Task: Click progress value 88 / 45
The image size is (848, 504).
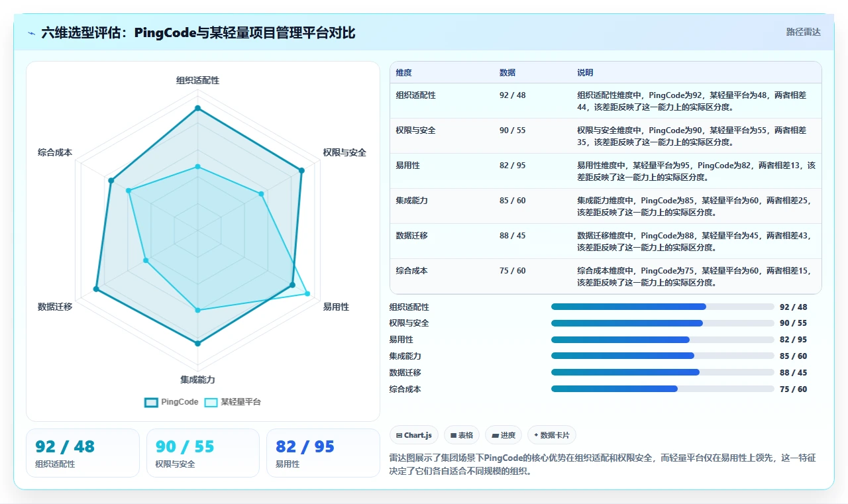Action: tap(794, 372)
